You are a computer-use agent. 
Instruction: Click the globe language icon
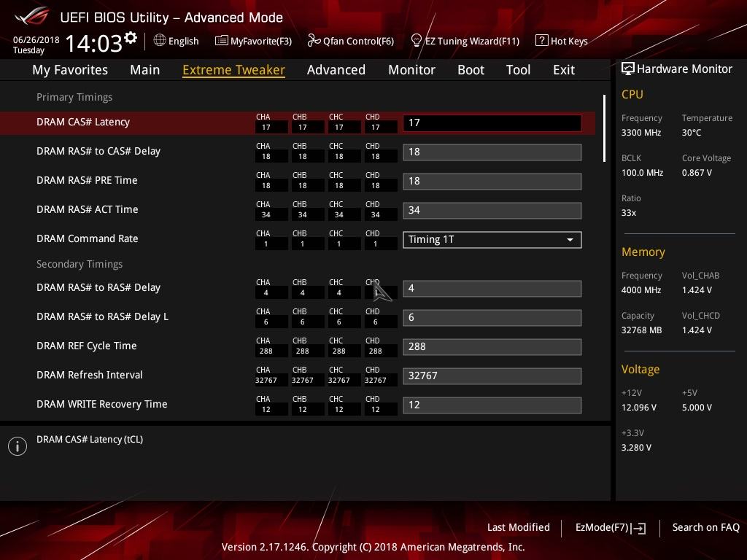(160, 40)
